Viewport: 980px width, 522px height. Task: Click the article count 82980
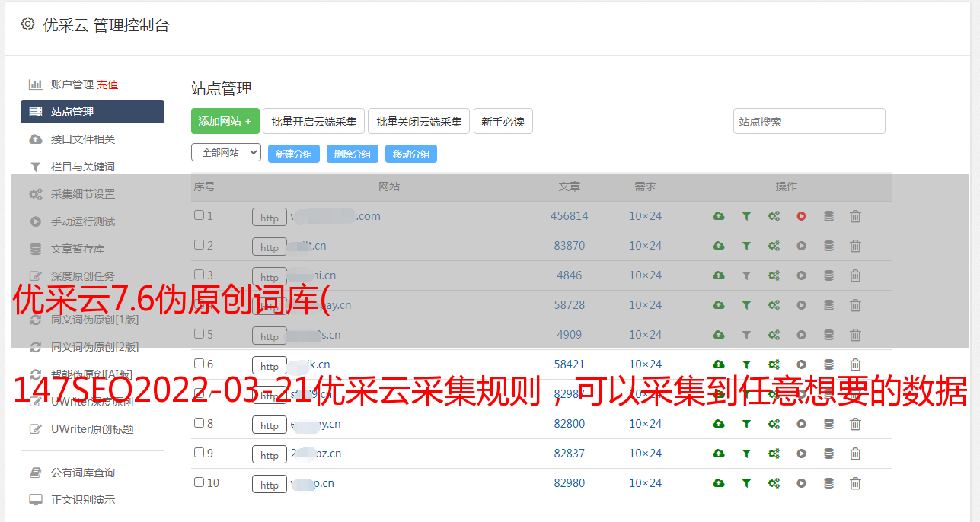(570, 483)
